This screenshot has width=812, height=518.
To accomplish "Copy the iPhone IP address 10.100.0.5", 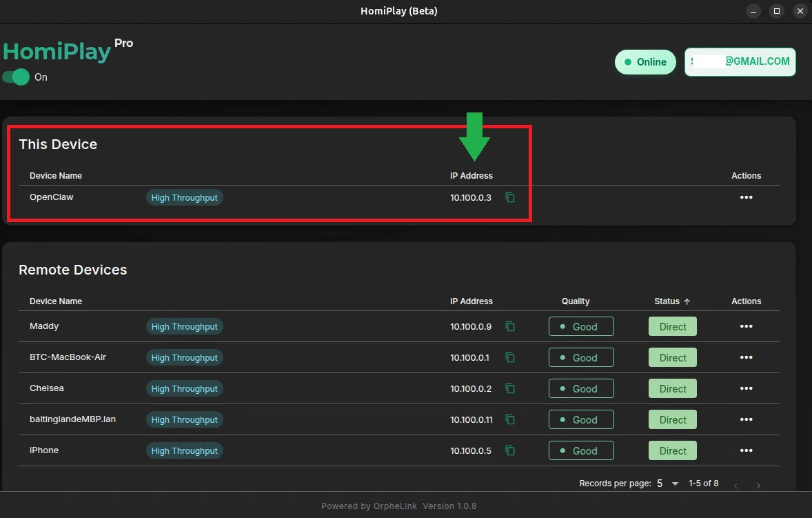I will (510, 450).
